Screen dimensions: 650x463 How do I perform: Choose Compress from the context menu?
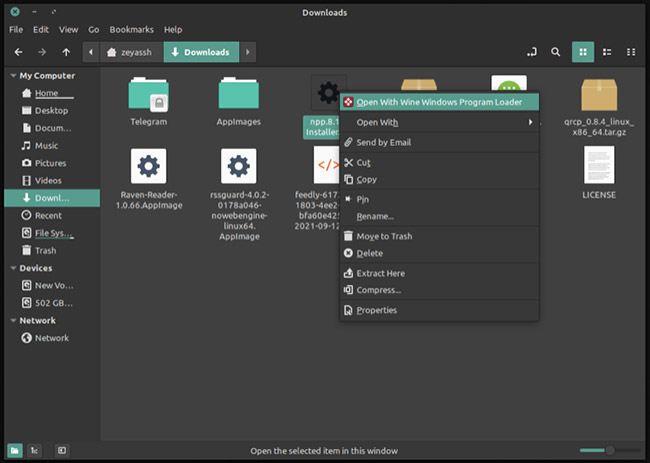click(x=439, y=290)
